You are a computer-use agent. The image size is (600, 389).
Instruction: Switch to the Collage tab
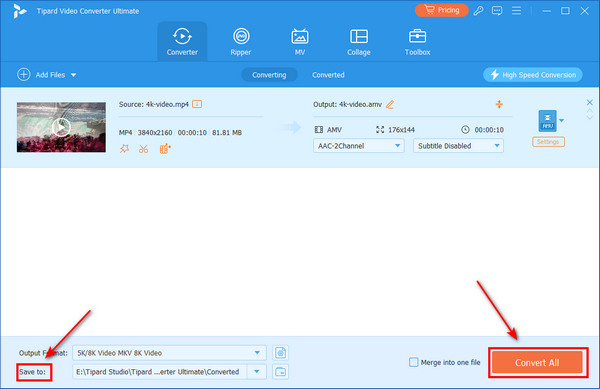pos(359,41)
